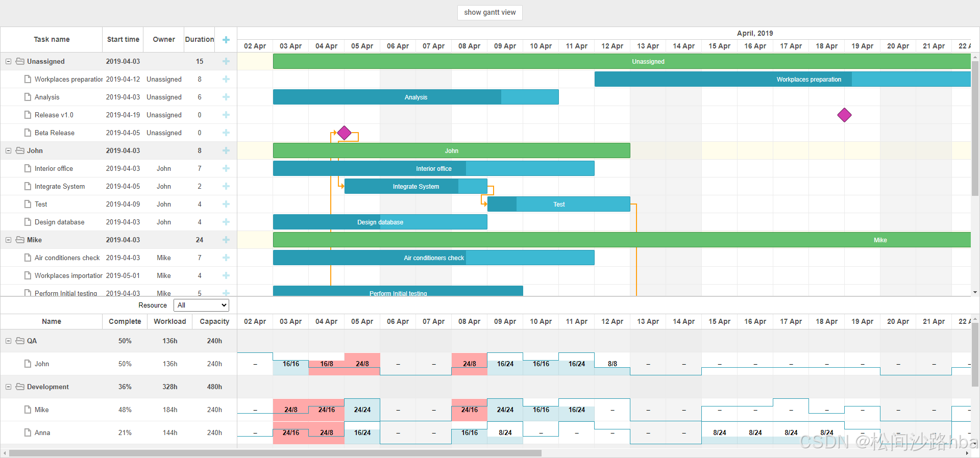Viewport: 980px width, 458px height.
Task: Click the file icon beside Test task
Action: (x=28, y=204)
